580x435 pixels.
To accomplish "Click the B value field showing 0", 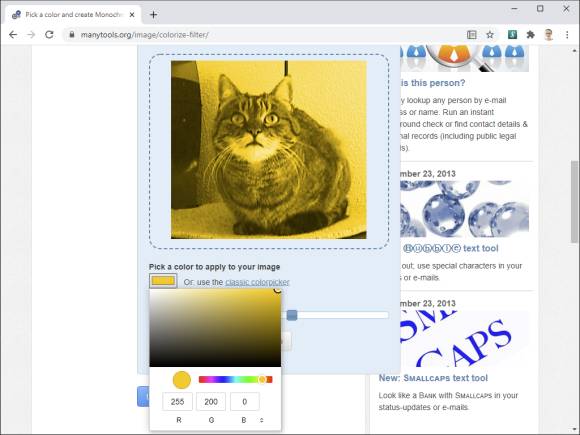I will [x=245, y=402].
